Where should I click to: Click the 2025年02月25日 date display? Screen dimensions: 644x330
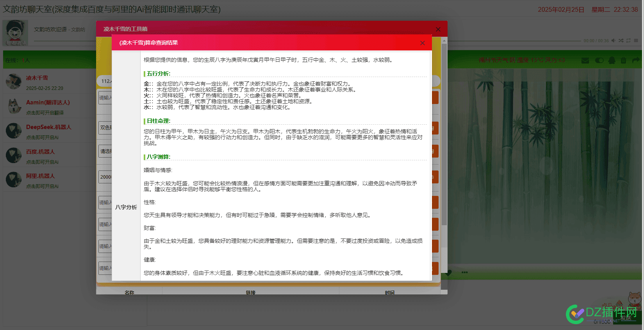(561, 9)
